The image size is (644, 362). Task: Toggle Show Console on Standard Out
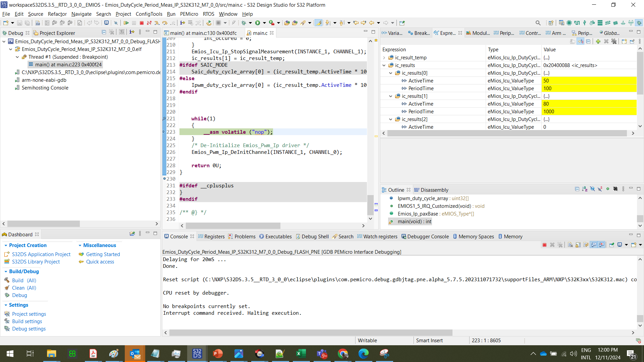(594, 245)
